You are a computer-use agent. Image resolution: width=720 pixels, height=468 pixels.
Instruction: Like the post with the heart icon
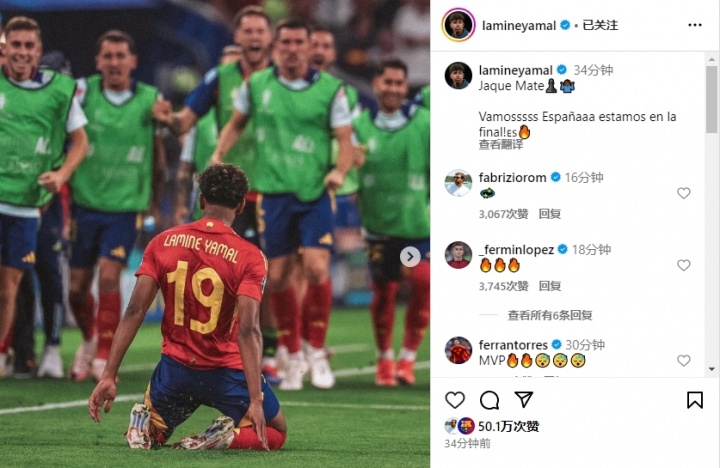[x=455, y=400]
